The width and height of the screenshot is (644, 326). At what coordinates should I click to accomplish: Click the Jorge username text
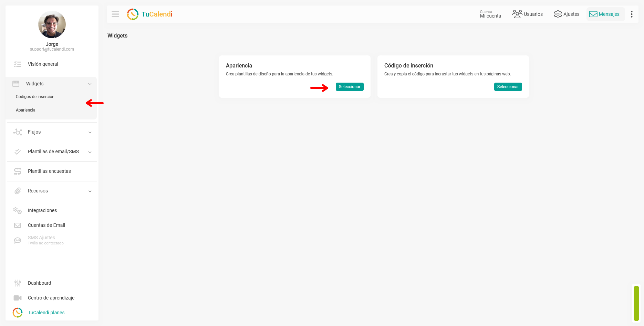[52, 44]
